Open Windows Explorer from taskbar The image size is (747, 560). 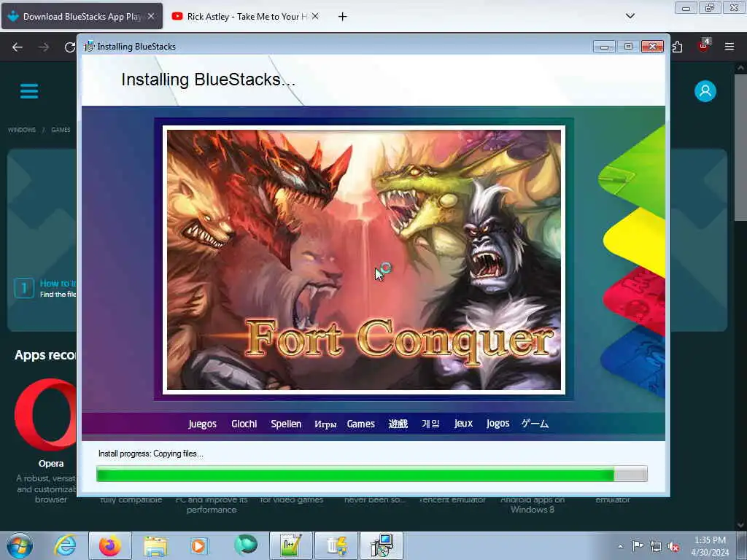155,545
